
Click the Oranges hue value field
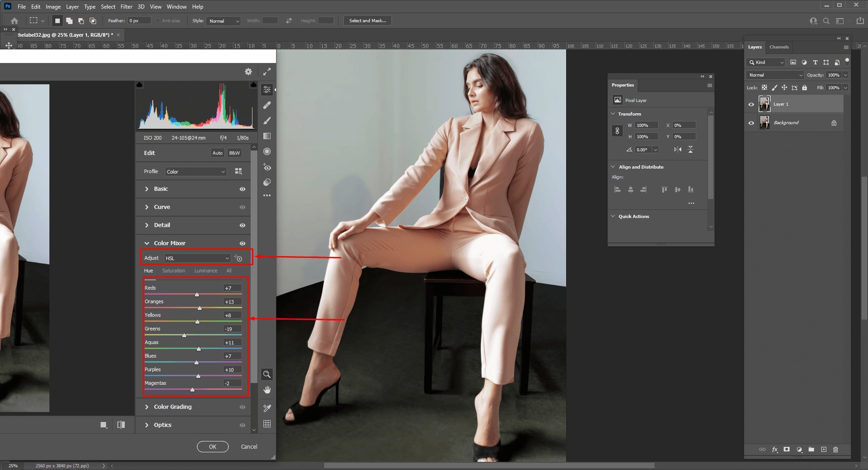232,302
